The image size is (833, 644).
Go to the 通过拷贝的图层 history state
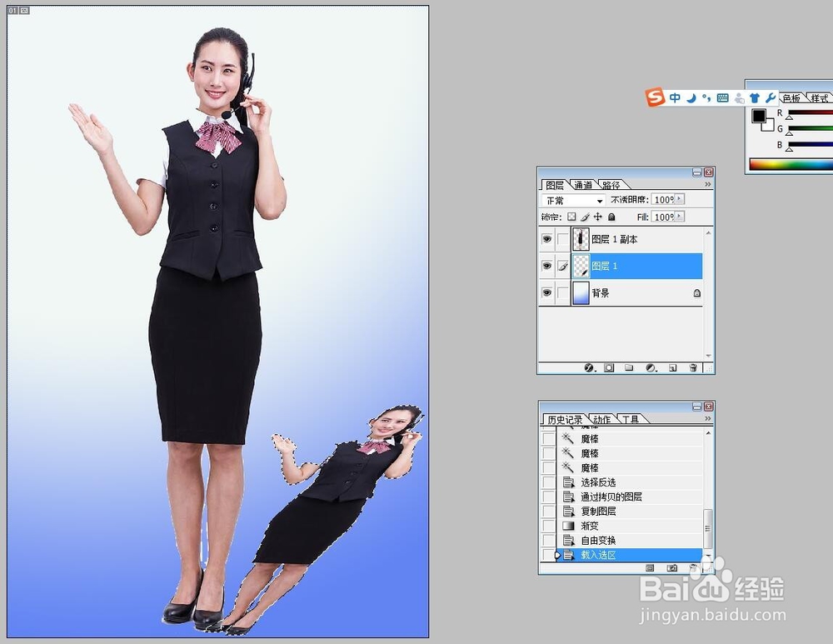(629, 497)
